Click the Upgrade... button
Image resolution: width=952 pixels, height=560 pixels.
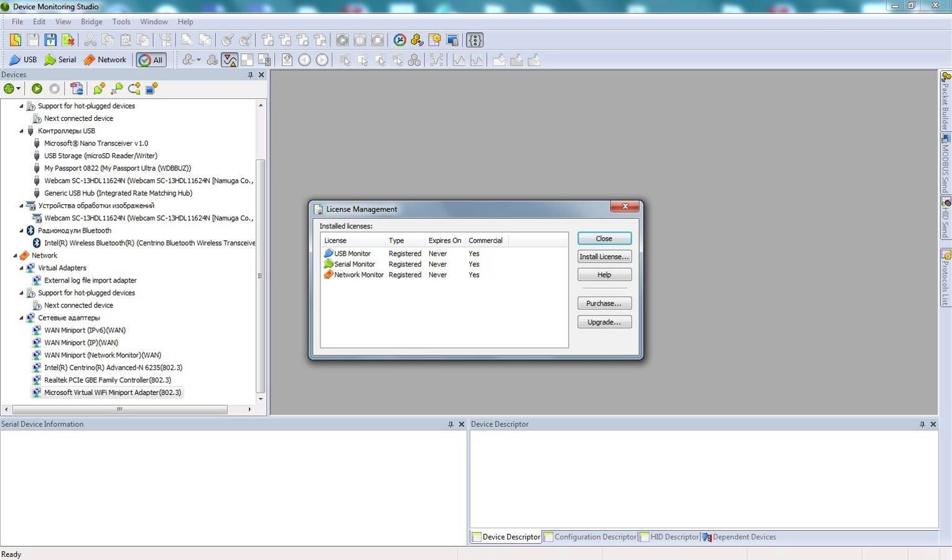pos(604,322)
